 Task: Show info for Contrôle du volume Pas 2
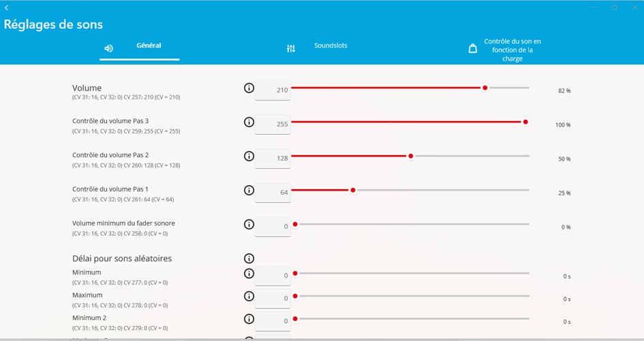click(x=249, y=156)
